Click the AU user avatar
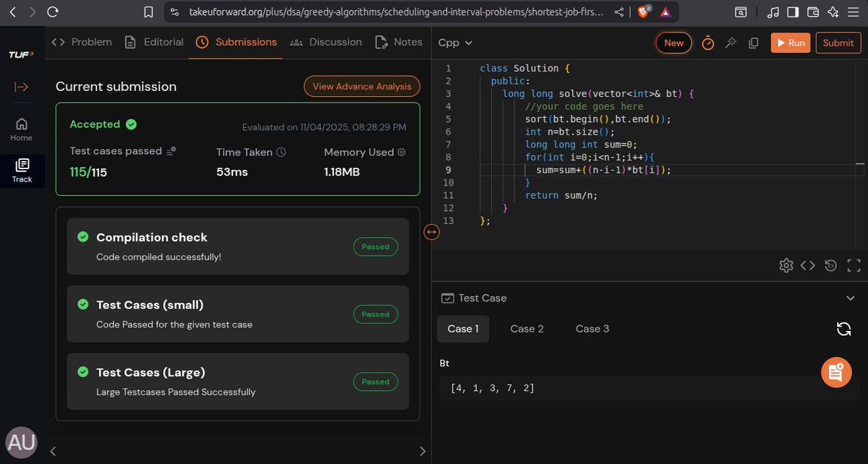 point(22,442)
